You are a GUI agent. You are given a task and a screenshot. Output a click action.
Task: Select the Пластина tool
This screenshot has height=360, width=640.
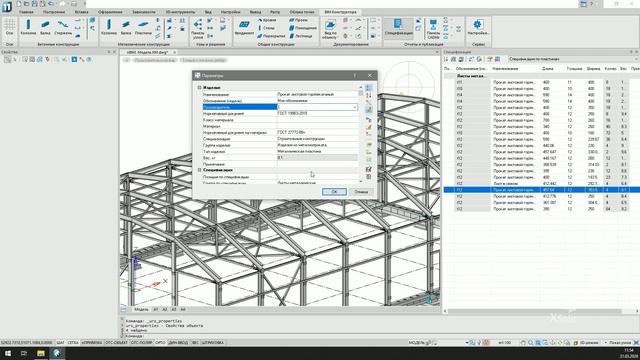click(143, 27)
